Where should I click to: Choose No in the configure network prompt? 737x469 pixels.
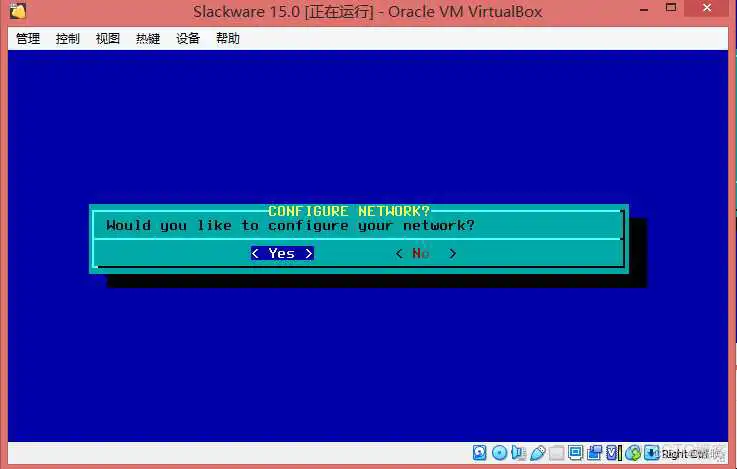click(x=426, y=253)
